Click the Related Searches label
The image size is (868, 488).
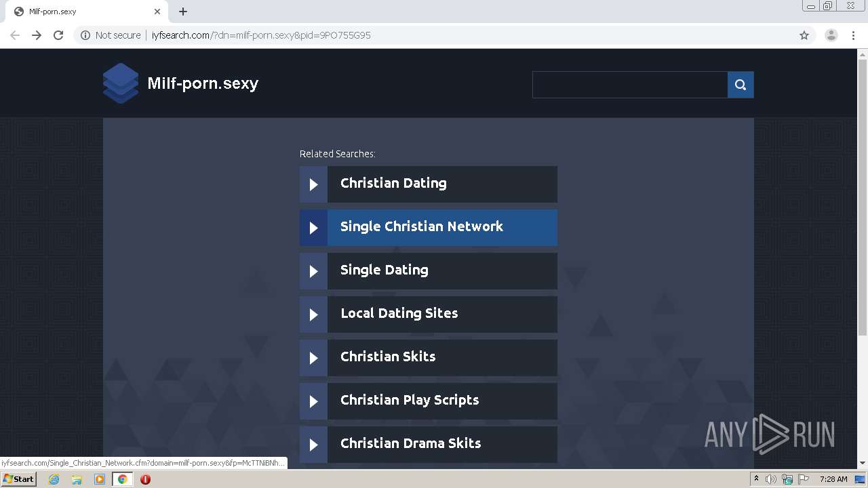click(x=338, y=154)
